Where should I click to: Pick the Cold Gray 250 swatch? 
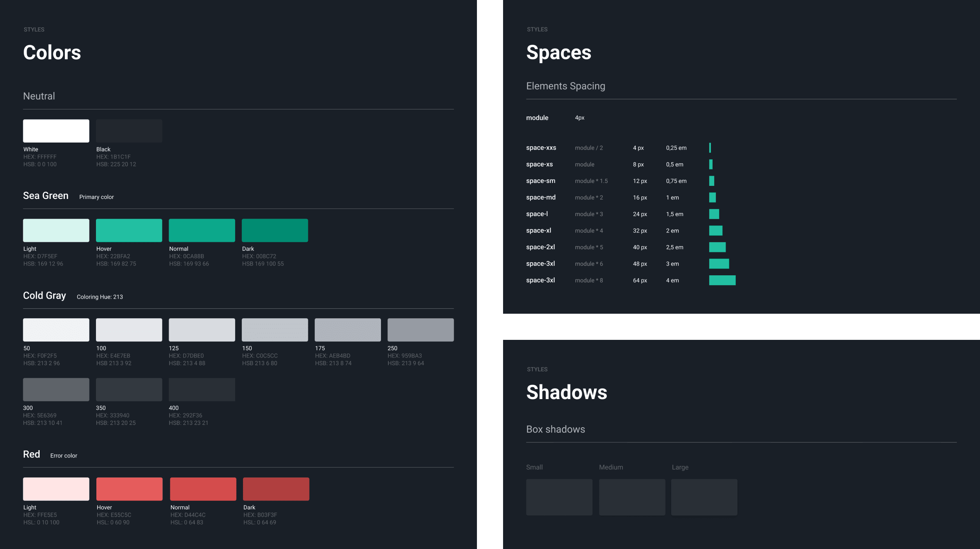[x=421, y=330]
